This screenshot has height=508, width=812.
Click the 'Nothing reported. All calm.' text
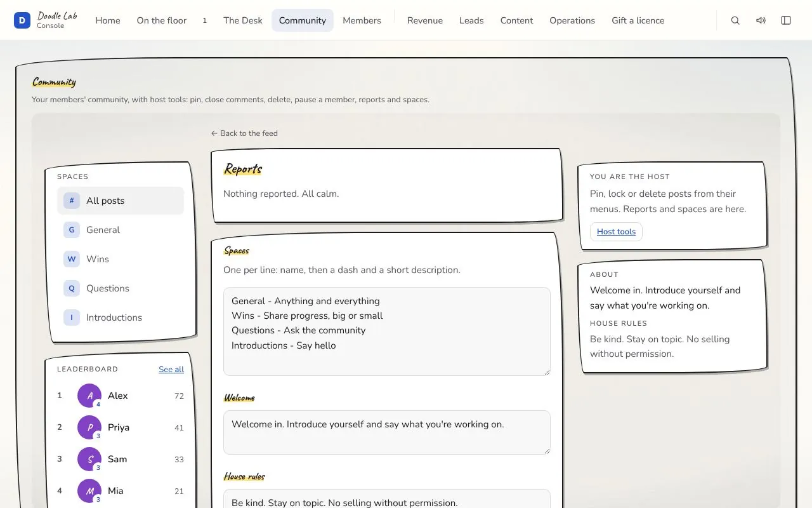[x=281, y=194]
